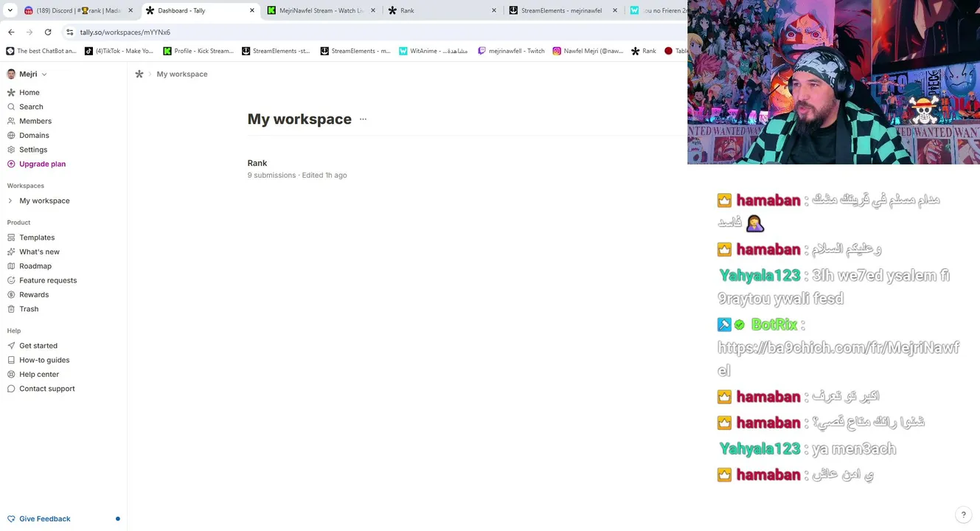Open the Roadmap page
This screenshot has width=980, height=531.
click(35, 266)
